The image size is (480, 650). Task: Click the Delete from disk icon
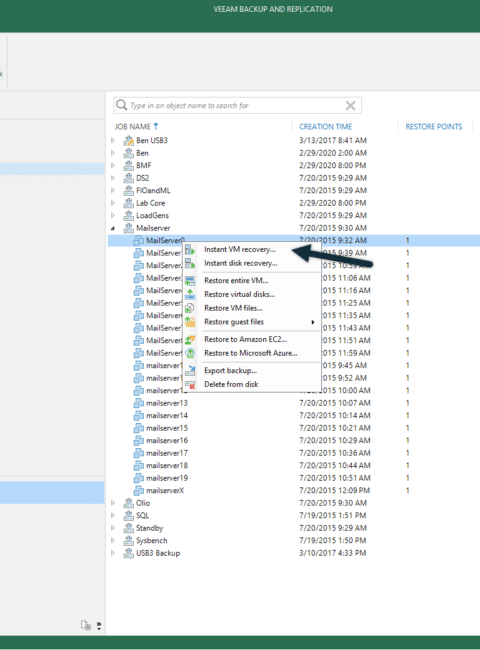[190, 385]
